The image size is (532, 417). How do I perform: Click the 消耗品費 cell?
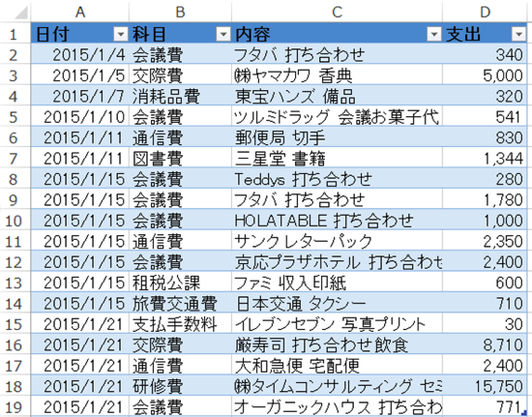pyautogui.click(x=181, y=96)
